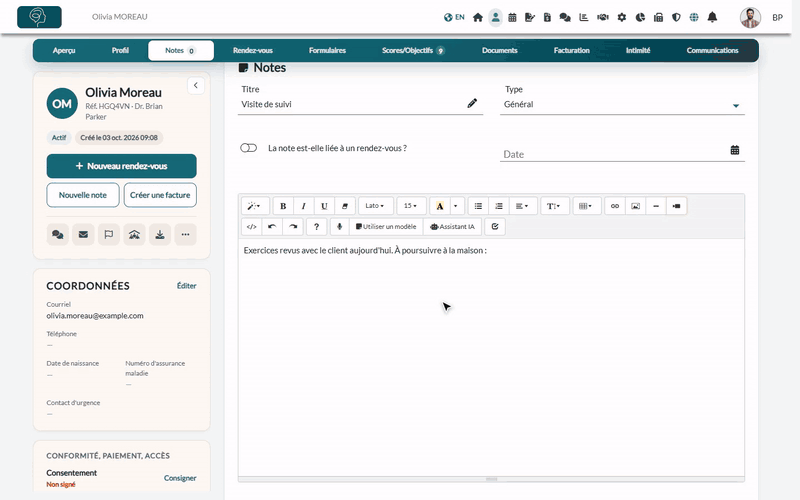800x500 pixels.
Task: Open the reports chart icon in top bar
Action: click(584, 17)
